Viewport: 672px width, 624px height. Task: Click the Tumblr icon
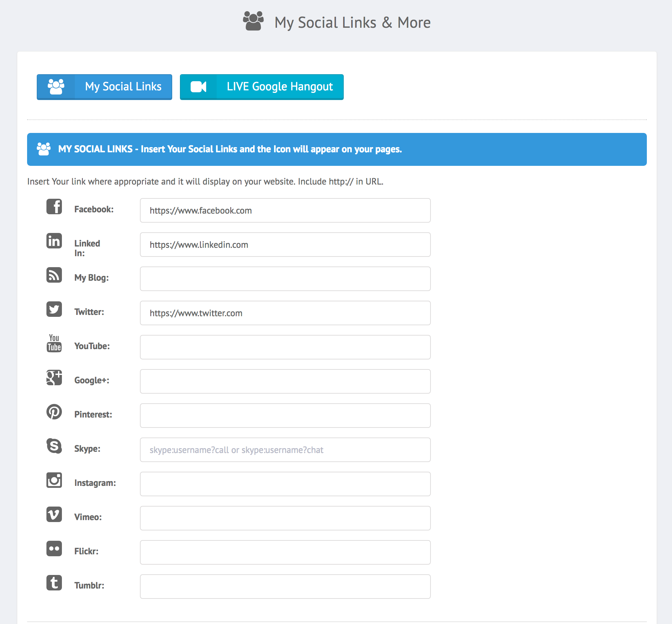click(54, 582)
